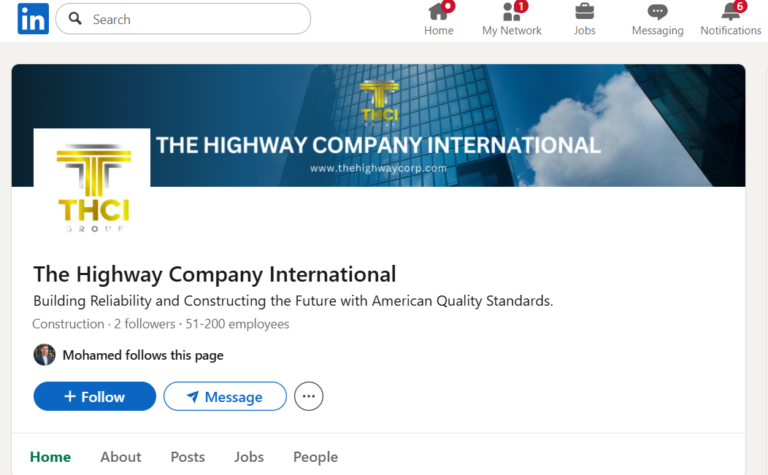The image size is (768, 475).
Task: Open Notifications bell in top navigation
Action: coord(731,19)
